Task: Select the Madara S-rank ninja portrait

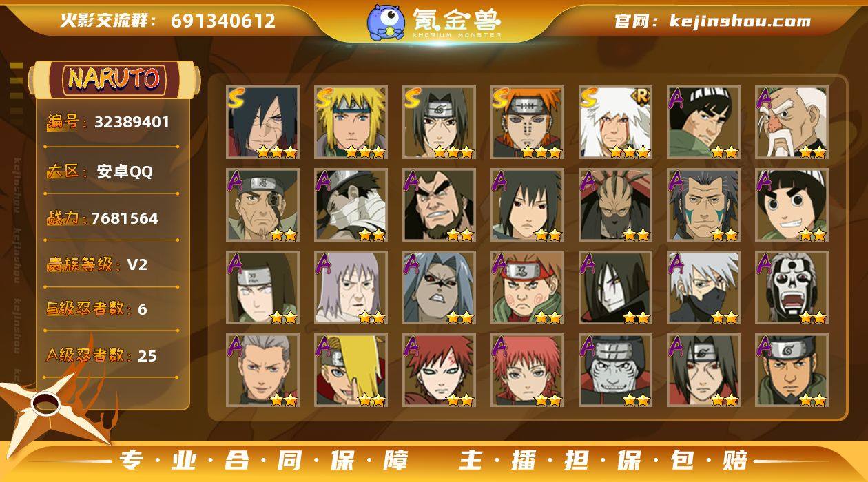Action: 263,123
